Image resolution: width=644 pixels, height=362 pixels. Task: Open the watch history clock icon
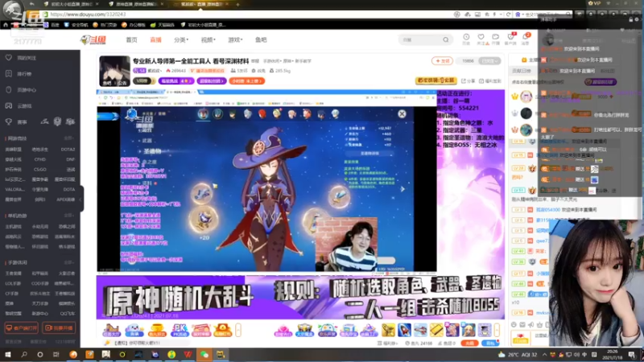(466, 39)
